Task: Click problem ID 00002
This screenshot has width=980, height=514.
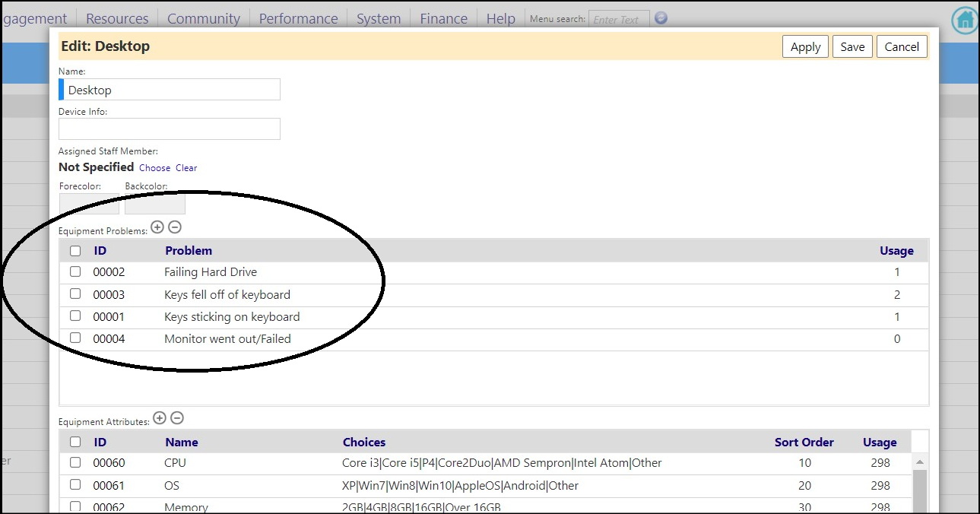Action: pyautogui.click(x=109, y=272)
